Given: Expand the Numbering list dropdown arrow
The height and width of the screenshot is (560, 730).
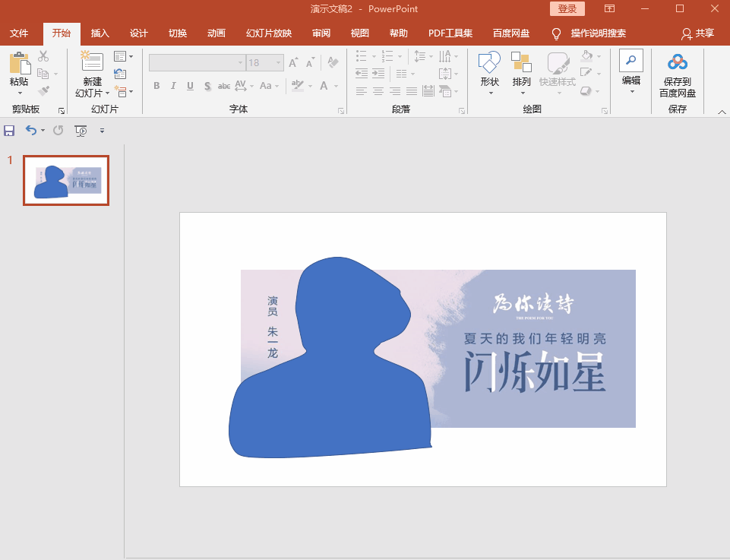Looking at the screenshot, I should (x=400, y=56).
